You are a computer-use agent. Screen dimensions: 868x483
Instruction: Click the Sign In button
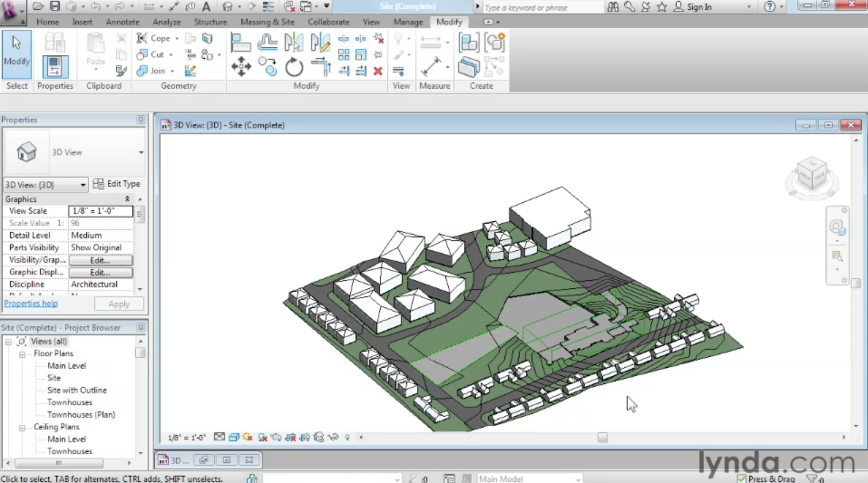point(693,7)
